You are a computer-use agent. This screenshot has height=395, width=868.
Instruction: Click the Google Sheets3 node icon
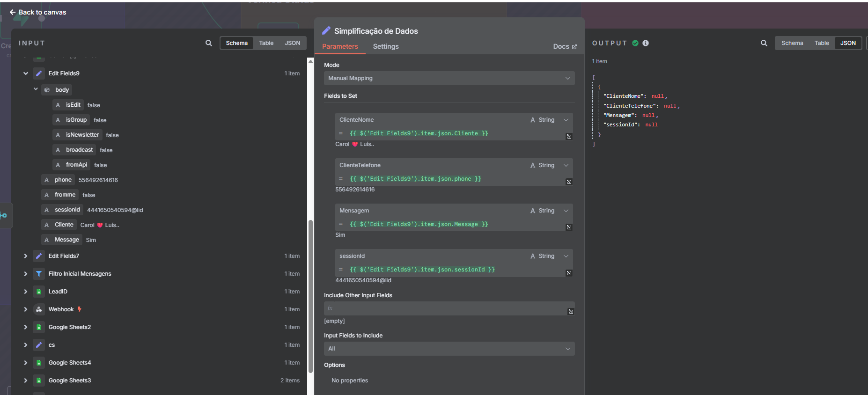39,380
